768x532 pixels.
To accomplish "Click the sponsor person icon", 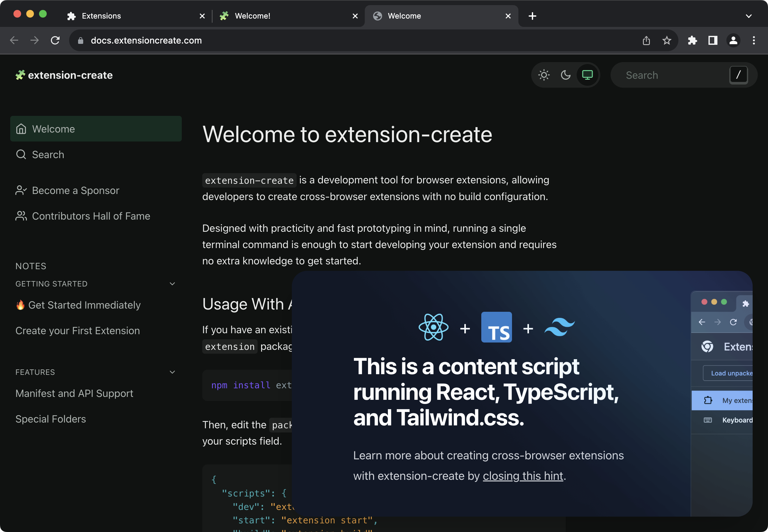I will click(x=21, y=190).
